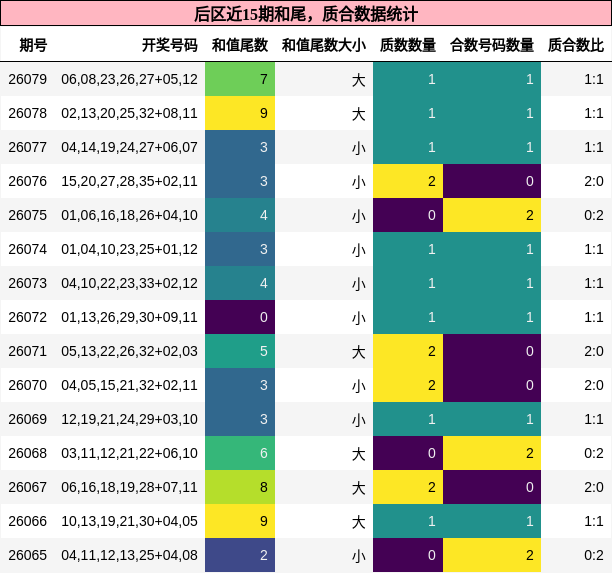
Task: Click issue number 26078
Action: click(x=27, y=113)
